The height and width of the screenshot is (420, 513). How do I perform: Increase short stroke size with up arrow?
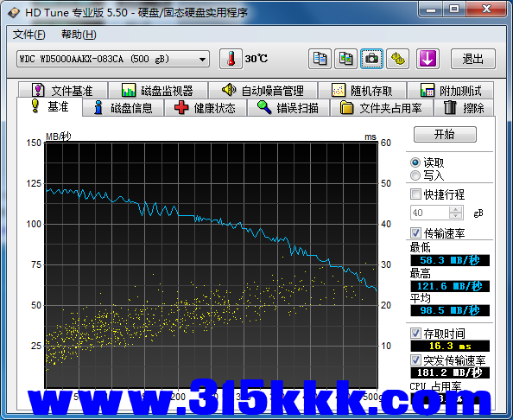point(455,209)
